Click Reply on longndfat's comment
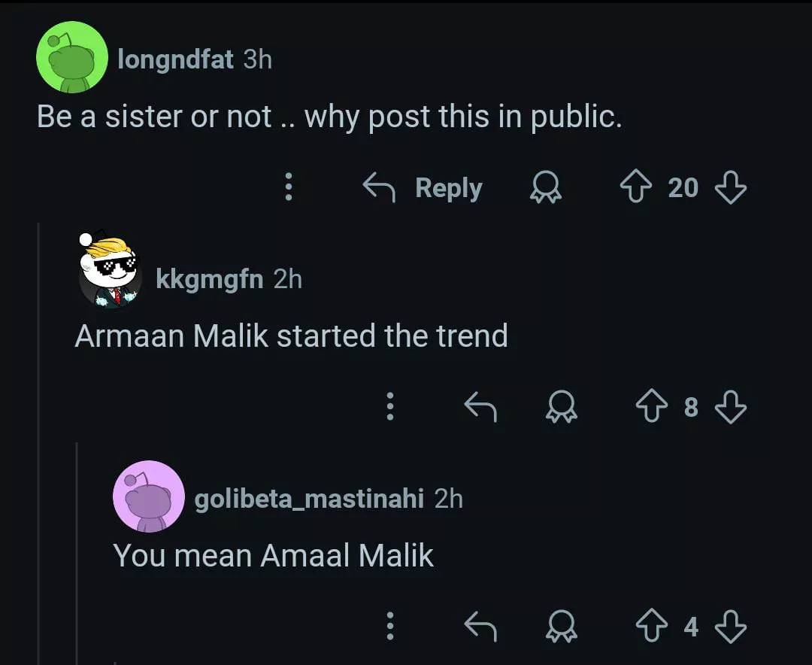This screenshot has height=665, width=812. tap(424, 187)
